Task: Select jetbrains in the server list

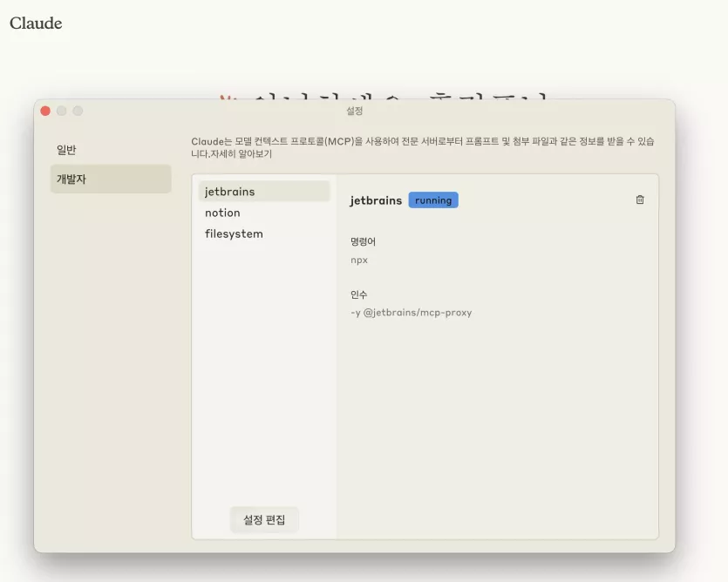Action: [x=263, y=191]
